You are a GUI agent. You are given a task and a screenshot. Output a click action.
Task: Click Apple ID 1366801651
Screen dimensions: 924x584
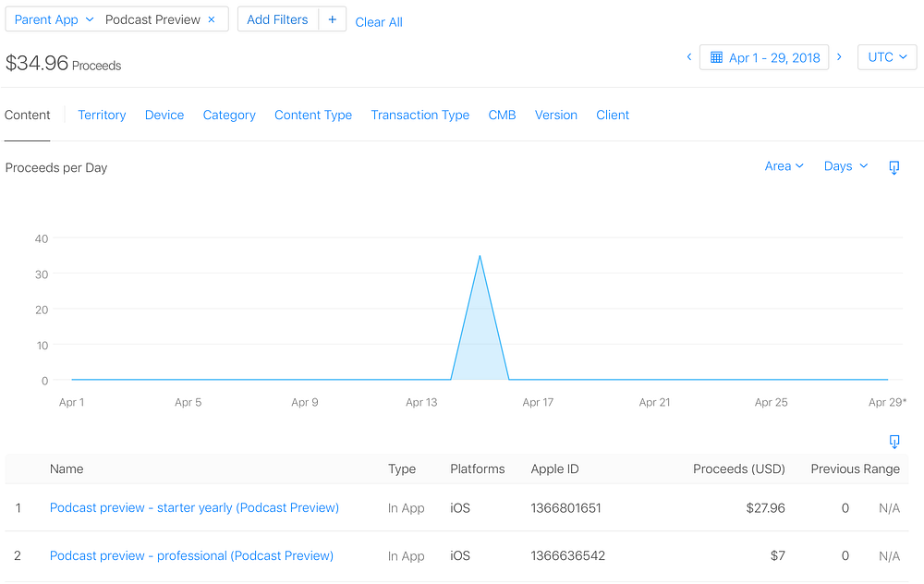[565, 508]
